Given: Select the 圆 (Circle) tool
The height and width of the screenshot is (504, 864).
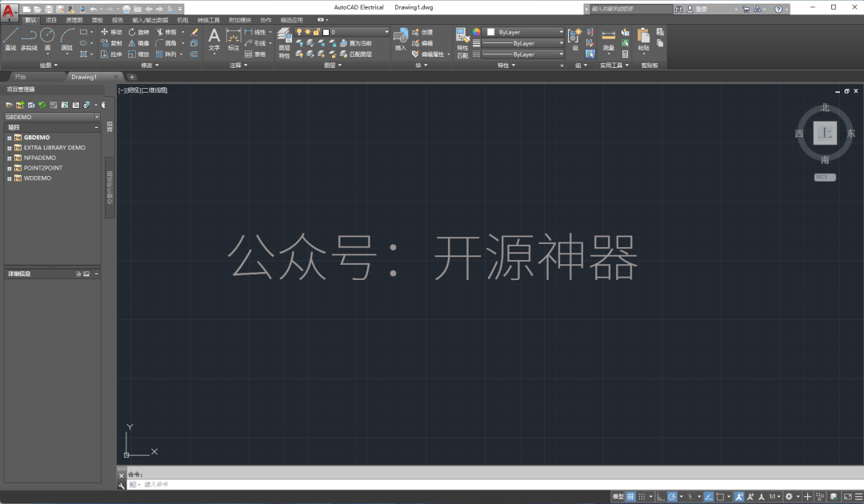Looking at the screenshot, I should point(47,40).
